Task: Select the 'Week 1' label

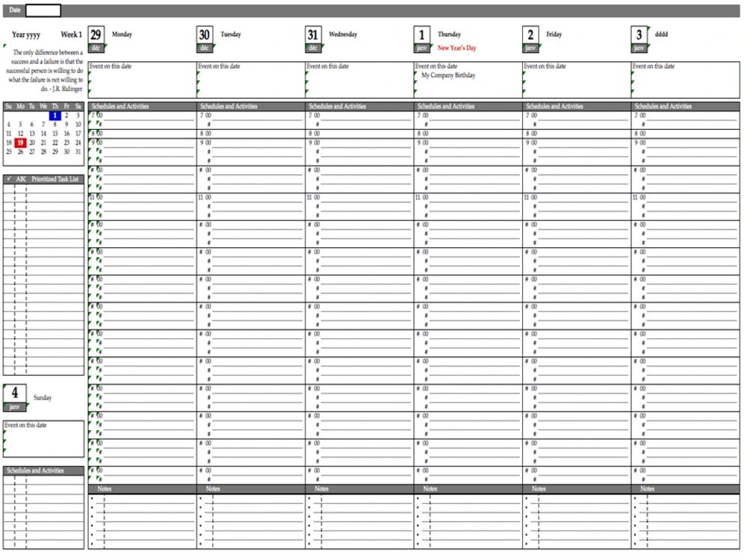Action: point(72,35)
